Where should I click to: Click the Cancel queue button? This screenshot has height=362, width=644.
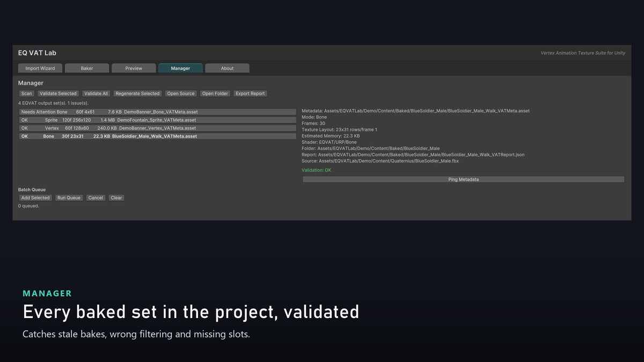[96, 198]
